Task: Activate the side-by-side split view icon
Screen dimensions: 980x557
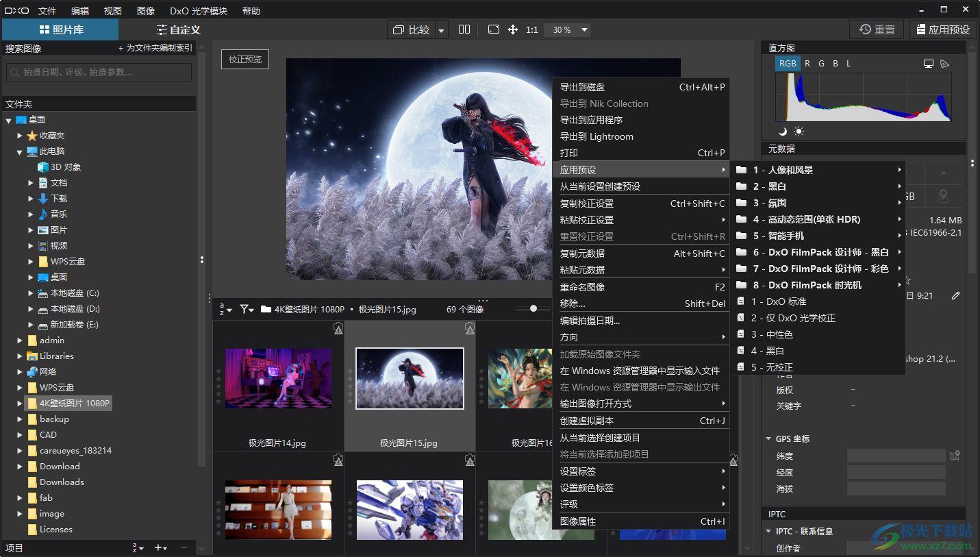Action: click(x=465, y=29)
